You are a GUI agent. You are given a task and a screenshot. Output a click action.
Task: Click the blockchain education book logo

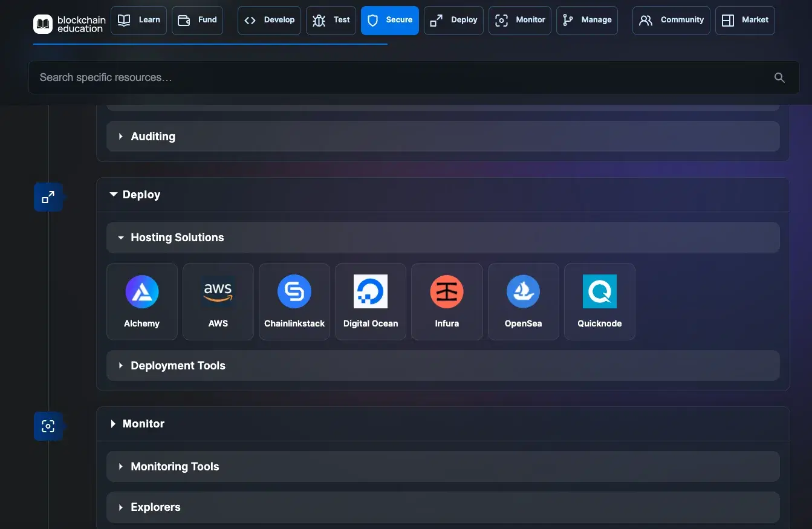click(x=43, y=24)
